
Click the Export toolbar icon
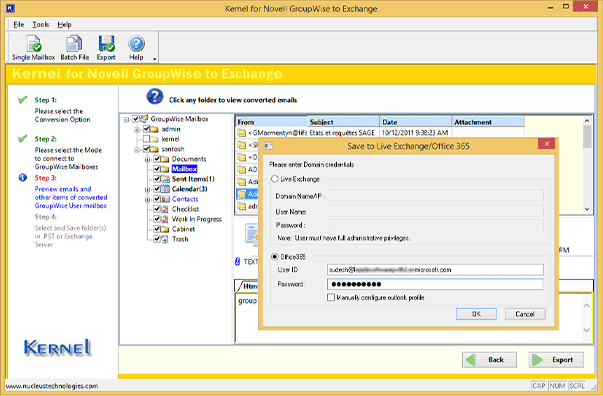pyautogui.click(x=106, y=43)
